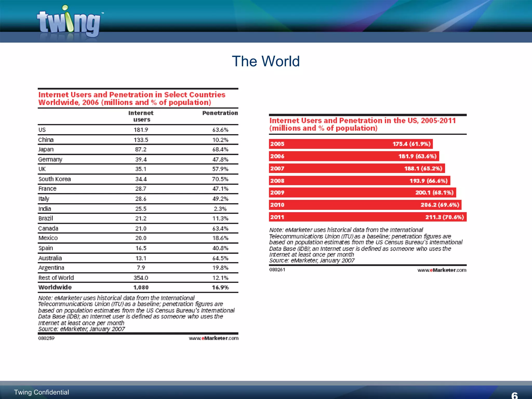The width and height of the screenshot is (532, 399).
Task: Click the 2009 bar showing 200.1 (68.1%)
Action: click(x=362, y=192)
